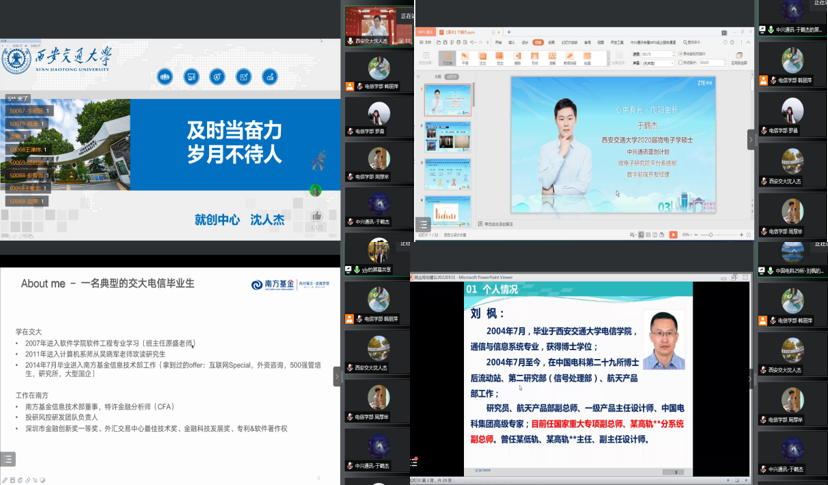
Task: Open the 设计 ribbon tab in WPS
Action: (525, 42)
